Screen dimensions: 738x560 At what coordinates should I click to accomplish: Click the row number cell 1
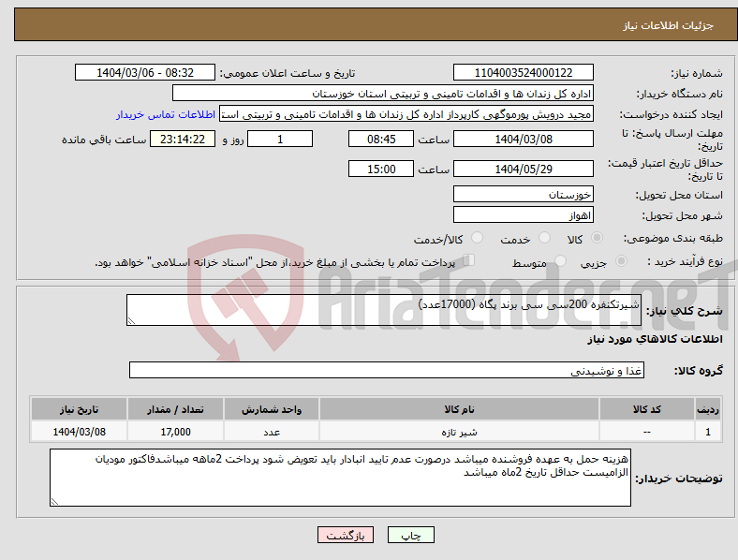708,432
